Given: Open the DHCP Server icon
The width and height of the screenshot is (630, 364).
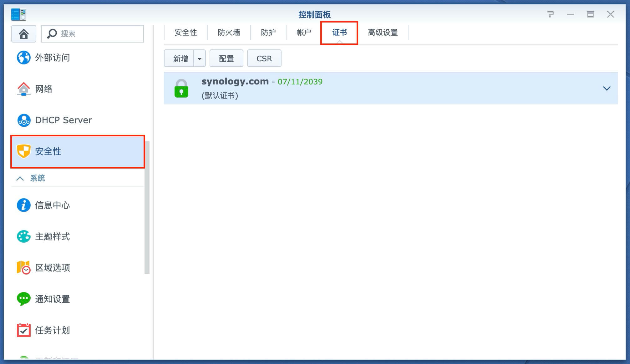Looking at the screenshot, I should tap(23, 120).
